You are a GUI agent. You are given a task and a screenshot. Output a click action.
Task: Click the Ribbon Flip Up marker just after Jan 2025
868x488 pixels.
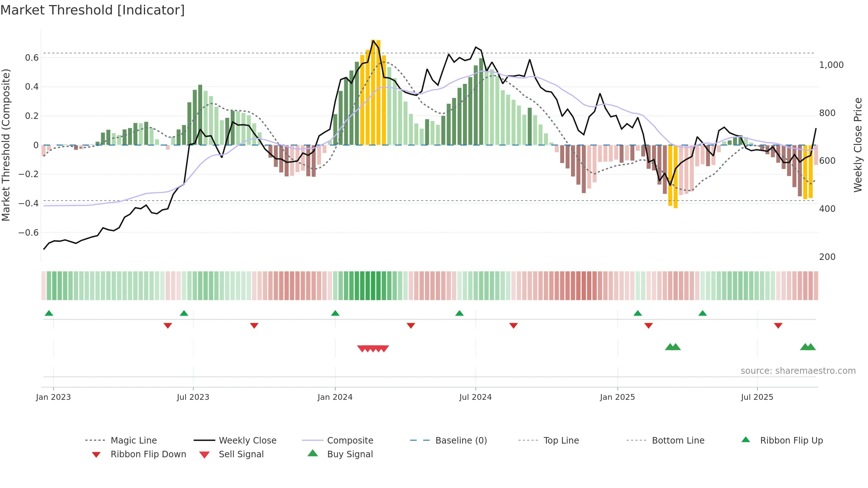coord(638,313)
